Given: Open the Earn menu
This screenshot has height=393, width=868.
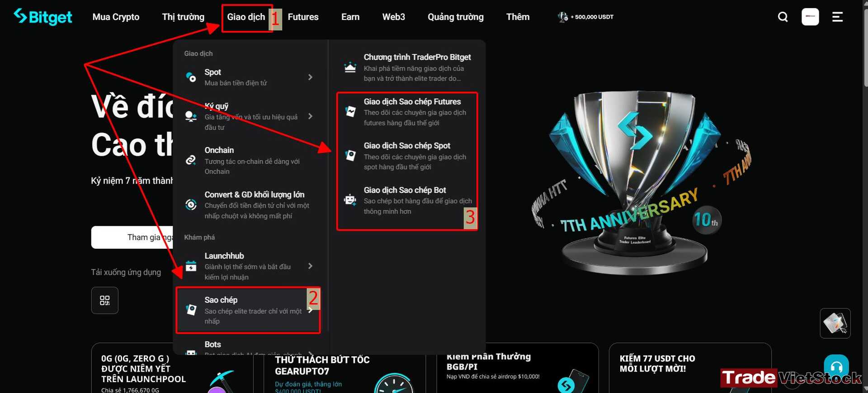Looking at the screenshot, I should tap(350, 17).
